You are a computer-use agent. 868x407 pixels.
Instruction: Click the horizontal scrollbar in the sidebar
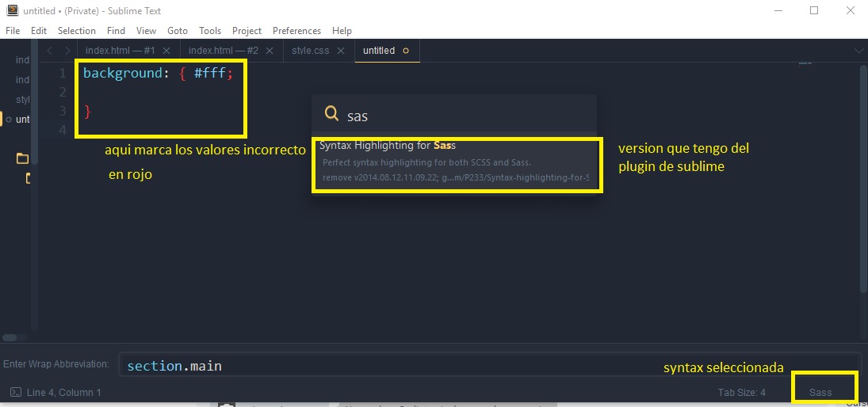pos(10,337)
